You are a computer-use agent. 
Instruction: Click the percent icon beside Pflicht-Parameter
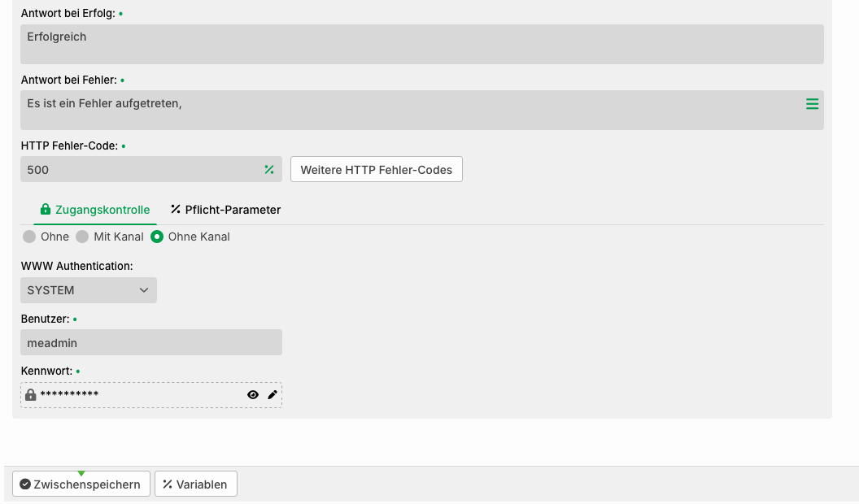click(176, 209)
